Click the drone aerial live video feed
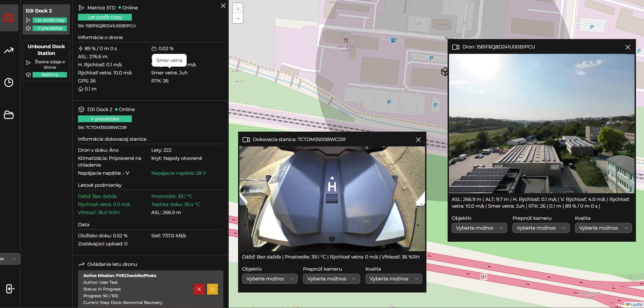The image size is (644, 308). click(x=542, y=124)
